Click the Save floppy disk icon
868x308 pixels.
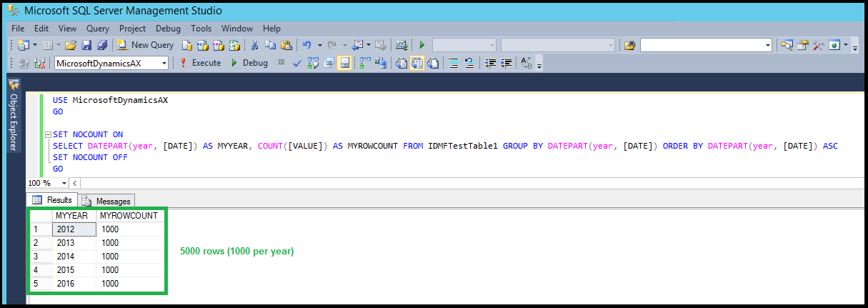coord(86,45)
